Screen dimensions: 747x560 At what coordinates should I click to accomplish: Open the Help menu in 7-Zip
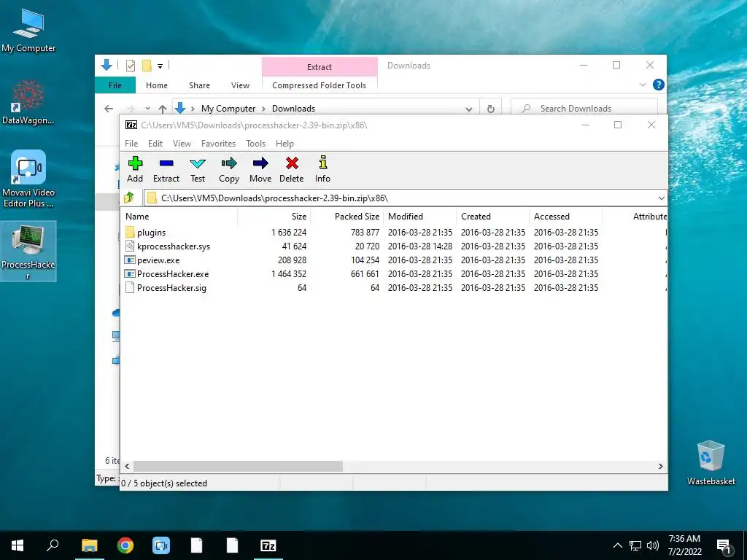click(285, 144)
